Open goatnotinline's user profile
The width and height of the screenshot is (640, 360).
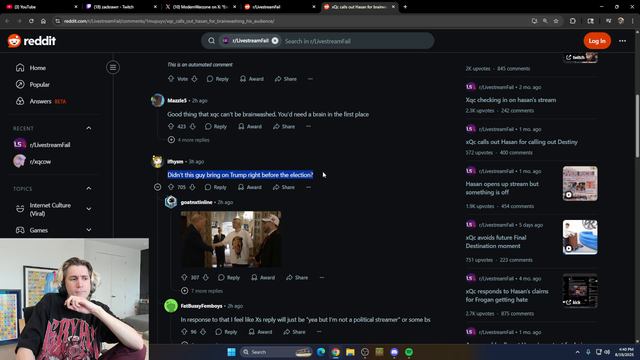(x=196, y=202)
